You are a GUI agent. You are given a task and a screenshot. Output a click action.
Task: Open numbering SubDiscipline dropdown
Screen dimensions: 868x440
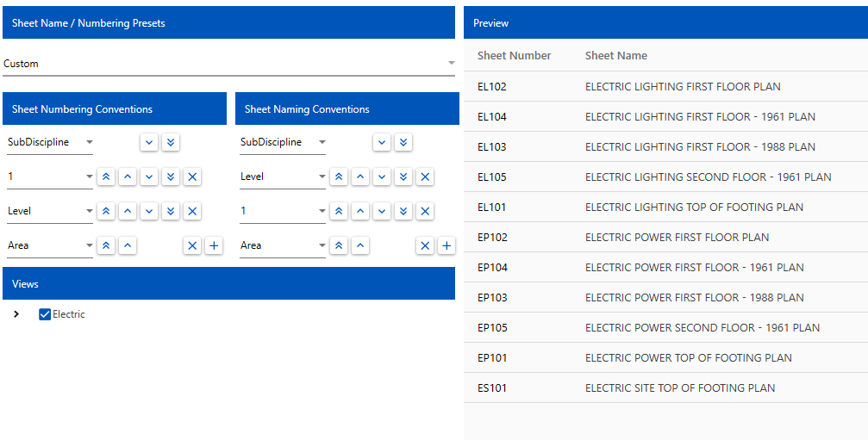click(x=50, y=143)
